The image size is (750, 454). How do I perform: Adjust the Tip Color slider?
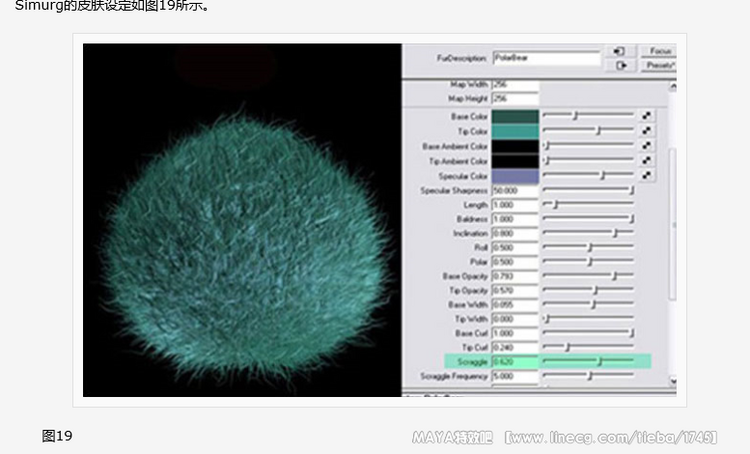588,130
